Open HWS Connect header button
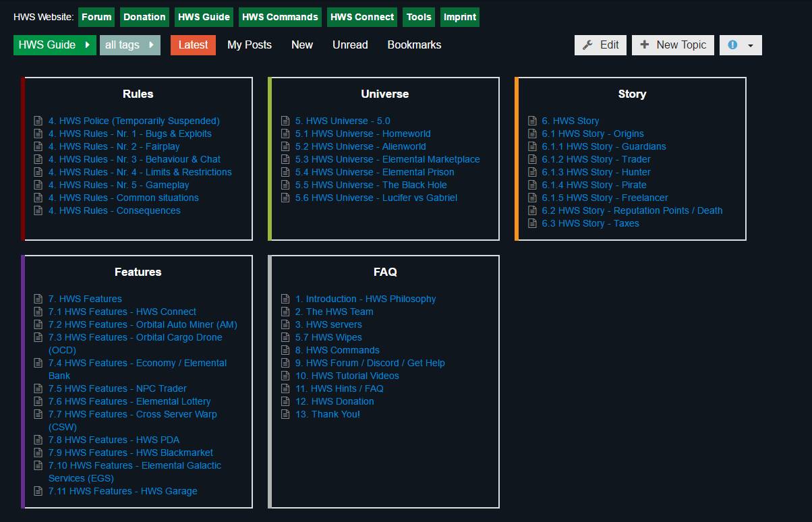Viewport: 812px width, 522px height. click(362, 17)
